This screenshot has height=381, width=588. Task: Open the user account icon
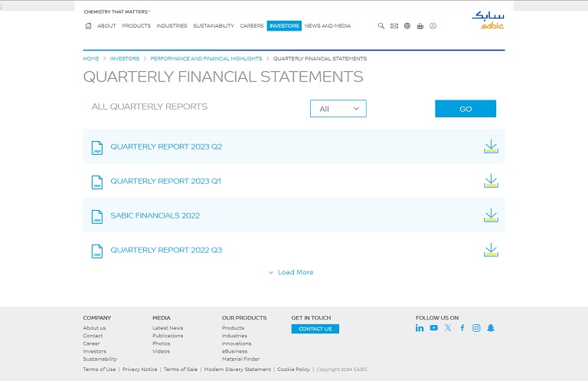[x=433, y=26]
